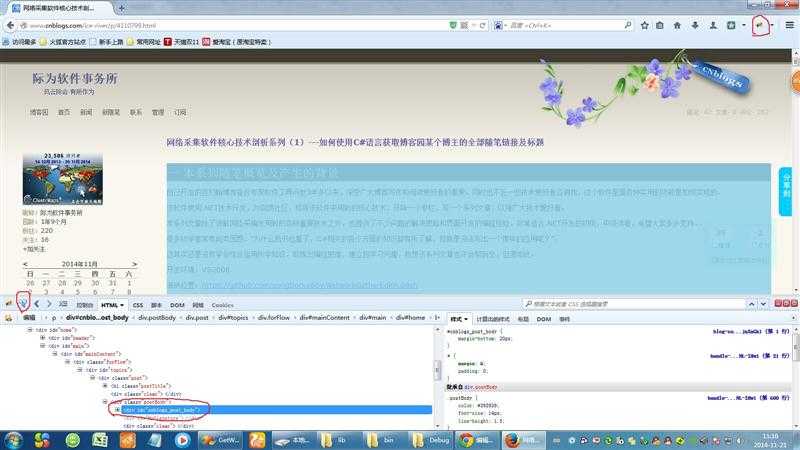
Task: Click the Firebug icon in Firefox toolbar
Action: coord(760,25)
